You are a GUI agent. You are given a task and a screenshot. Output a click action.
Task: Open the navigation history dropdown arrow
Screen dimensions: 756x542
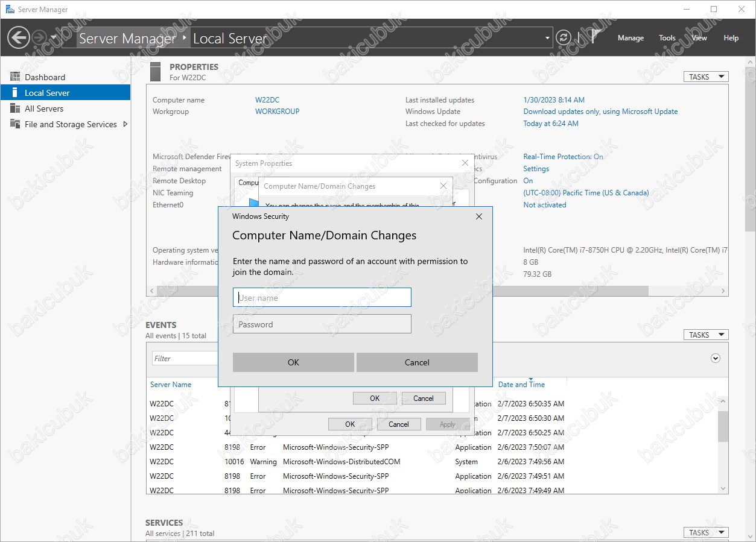[x=53, y=37]
